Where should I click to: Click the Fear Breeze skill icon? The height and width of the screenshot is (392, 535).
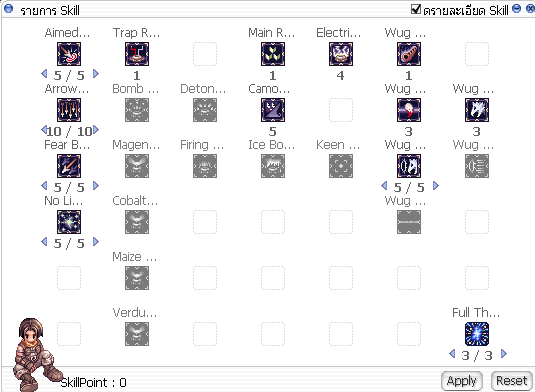[69, 166]
